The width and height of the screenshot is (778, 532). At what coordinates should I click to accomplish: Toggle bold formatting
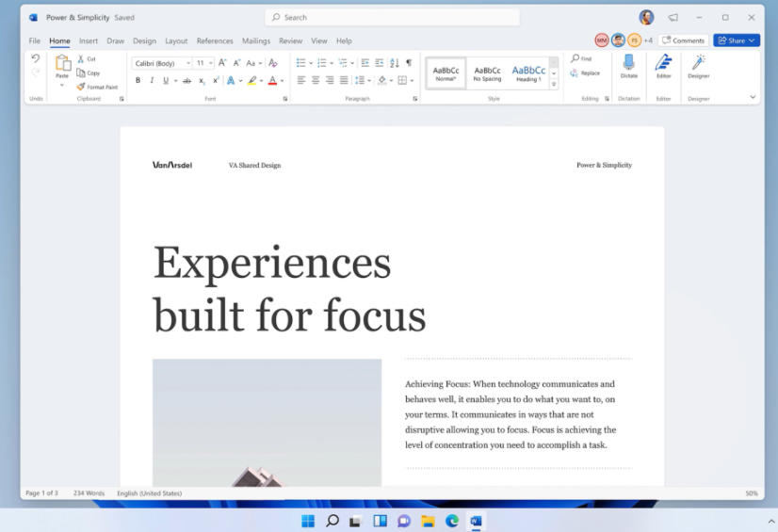pyautogui.click(x=138, y=81)
